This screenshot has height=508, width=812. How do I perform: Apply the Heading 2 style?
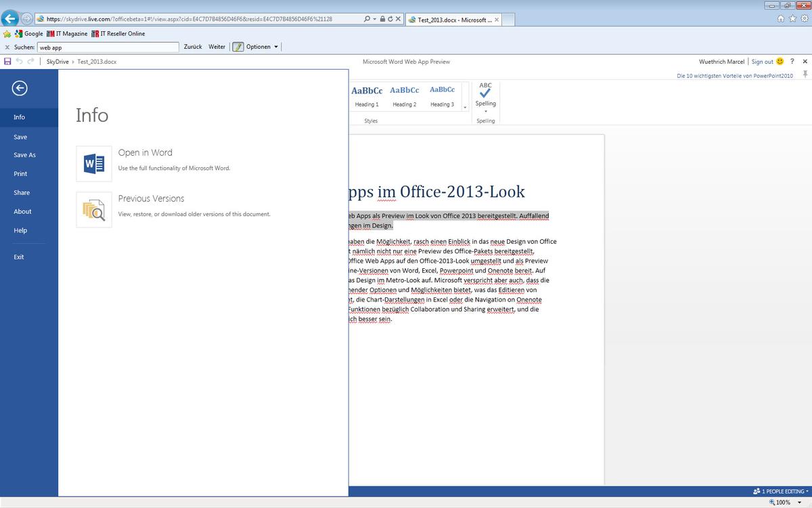405,96
